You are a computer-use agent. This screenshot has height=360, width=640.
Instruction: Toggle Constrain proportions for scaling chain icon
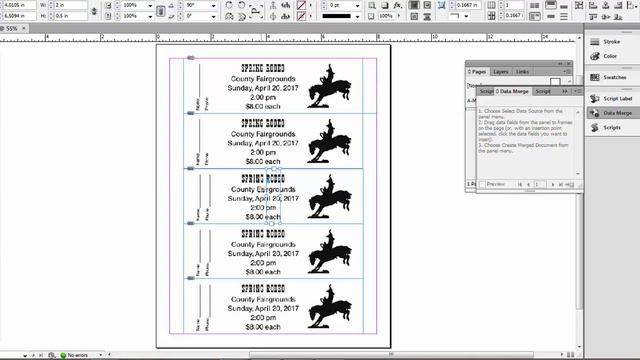[x=161, y=11]
